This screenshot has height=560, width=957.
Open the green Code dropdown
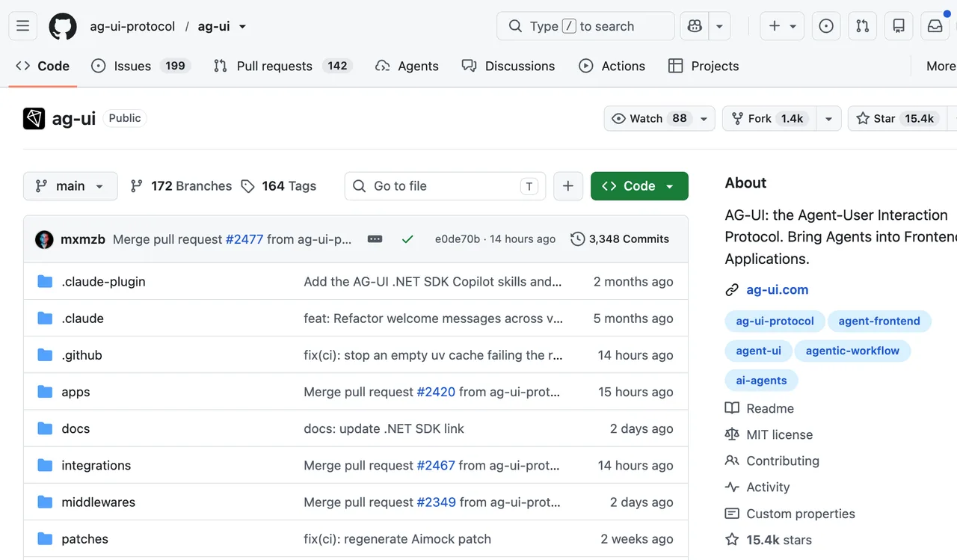tap(639, 186)
